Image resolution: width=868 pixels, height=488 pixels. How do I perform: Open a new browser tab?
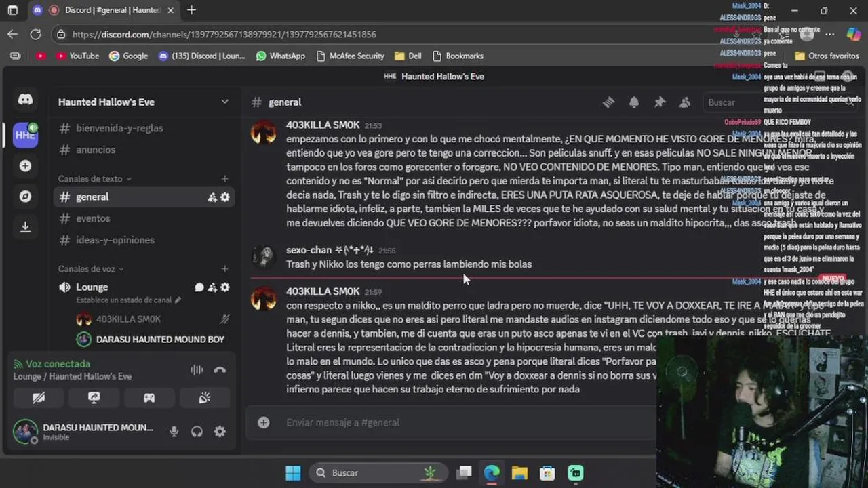(191, 10)
